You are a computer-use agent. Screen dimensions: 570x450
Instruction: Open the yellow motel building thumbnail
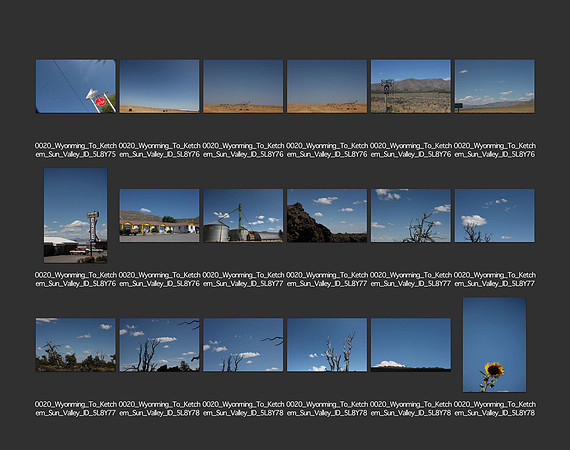(160, 215)
